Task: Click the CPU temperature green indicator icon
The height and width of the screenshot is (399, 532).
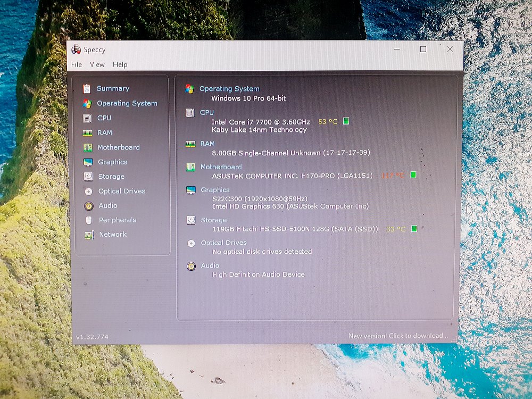Action: click(x=346, y=121)
